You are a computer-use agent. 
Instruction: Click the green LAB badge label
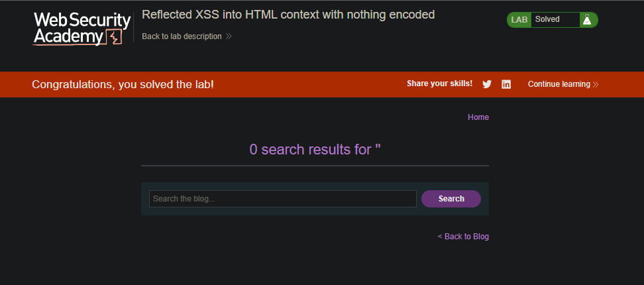(519, 20)
